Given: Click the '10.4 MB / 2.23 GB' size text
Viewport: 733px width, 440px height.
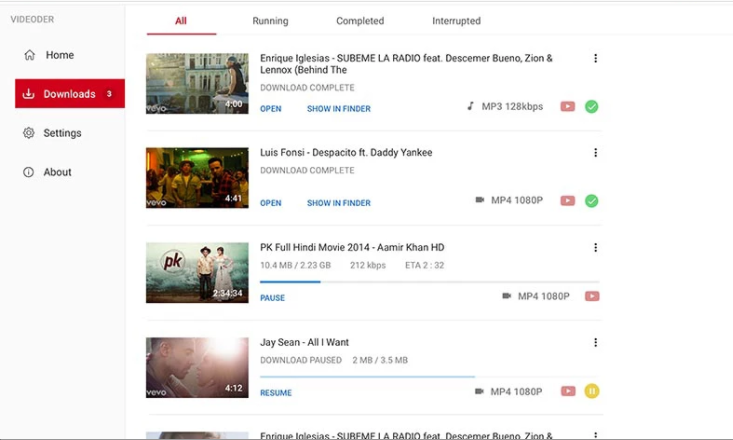Looking at the screenshot, I should pyautogui.click(x=295, y=265).
